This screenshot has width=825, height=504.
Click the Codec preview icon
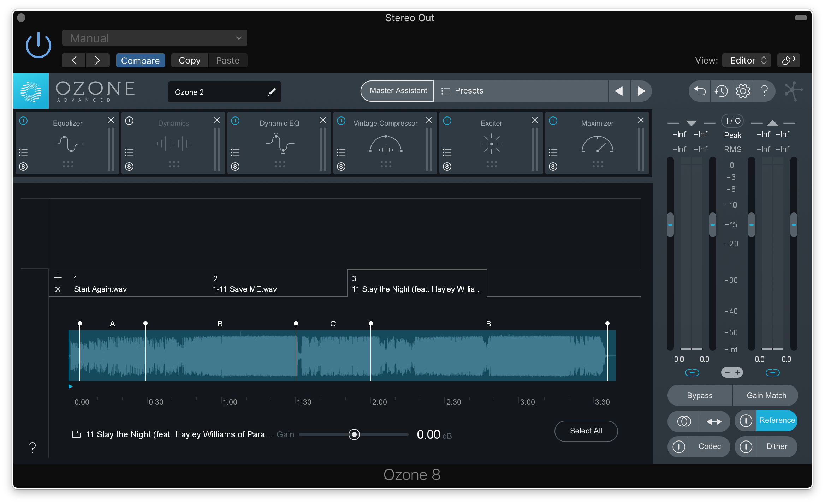tap(680, 446)
